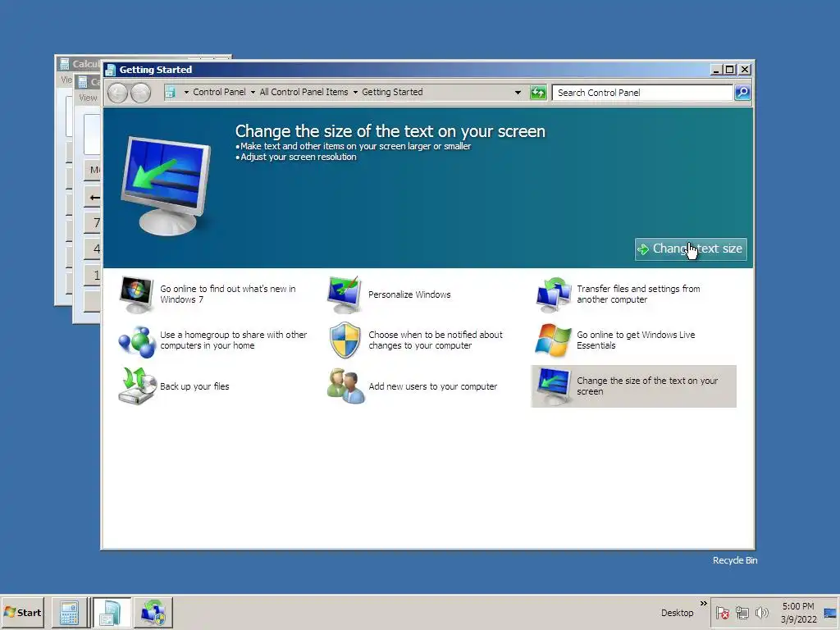The height and width of the screenshot is (630, 840).
Task: Open the Windows 7 what's new globe icon
Action: point(136,294)
